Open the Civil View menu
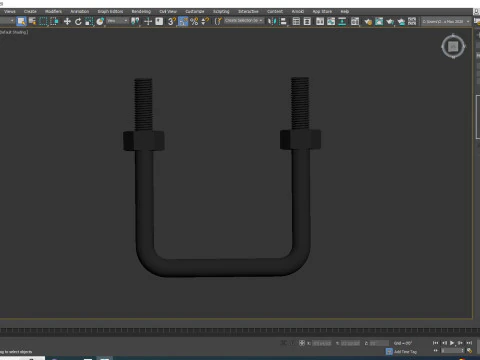 pos(168,11)
